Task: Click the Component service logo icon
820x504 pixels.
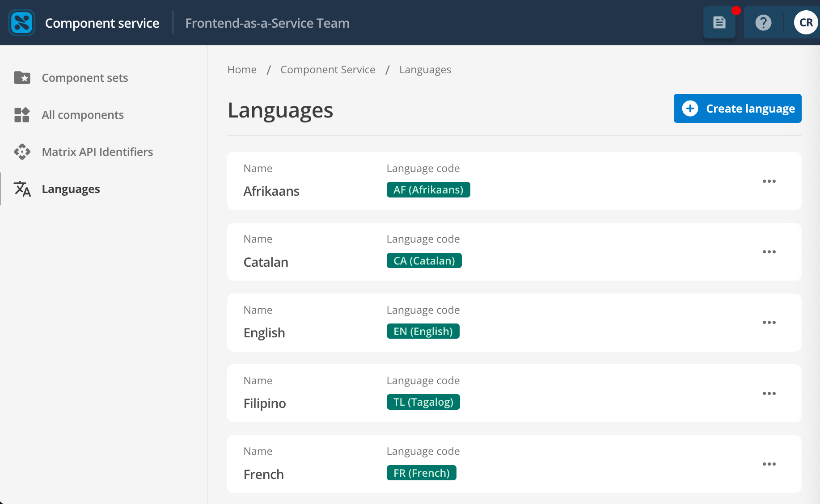Action: point(21,23)
